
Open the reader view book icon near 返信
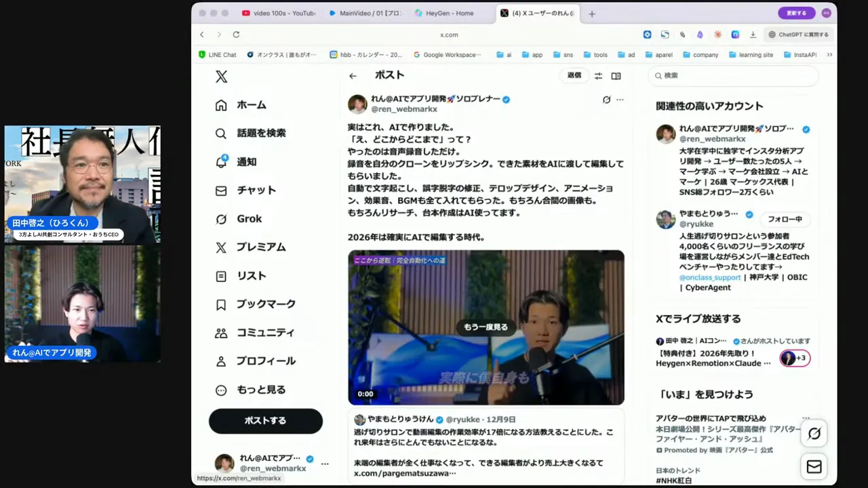[x=615, y=76]
